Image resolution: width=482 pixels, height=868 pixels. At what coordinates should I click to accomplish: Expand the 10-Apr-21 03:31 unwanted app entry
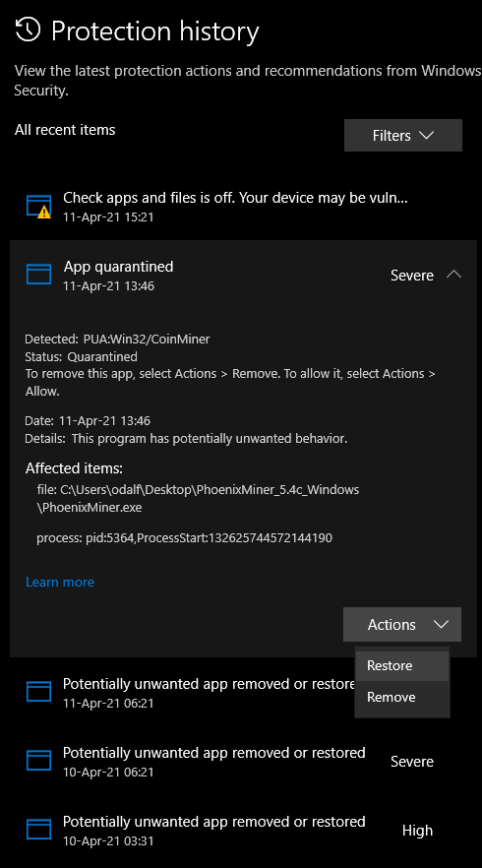pyautogui.click(x=244, y=830)
